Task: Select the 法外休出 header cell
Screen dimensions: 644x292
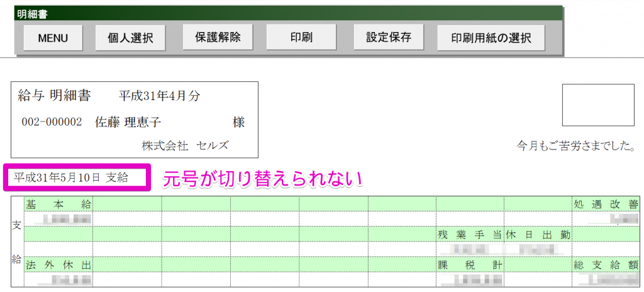Action: point(58,264)
